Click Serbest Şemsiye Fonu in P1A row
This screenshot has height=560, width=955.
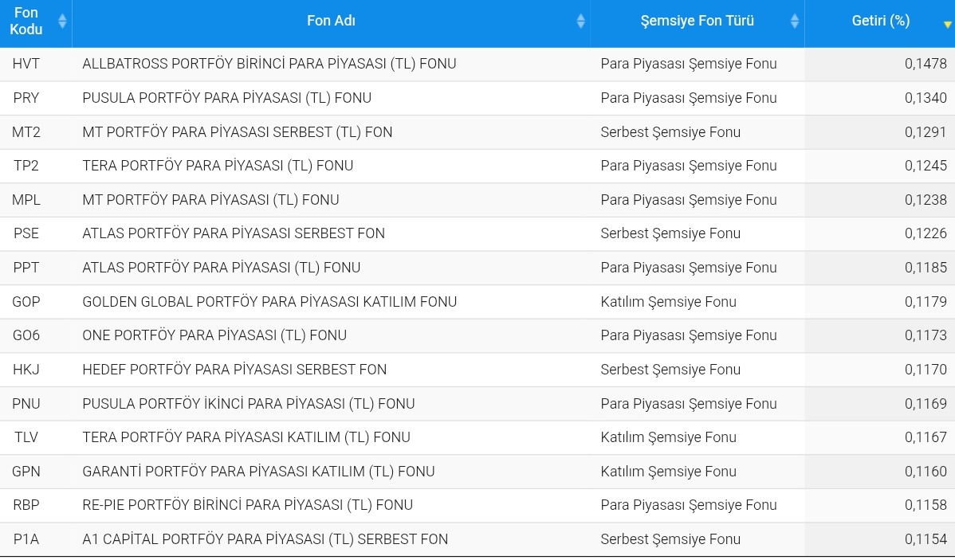[670, 538]
